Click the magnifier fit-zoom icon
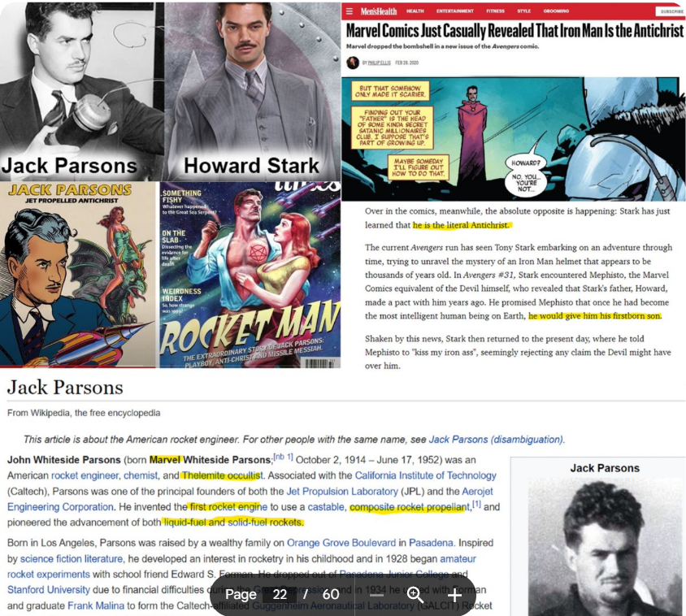 point(415,595)
